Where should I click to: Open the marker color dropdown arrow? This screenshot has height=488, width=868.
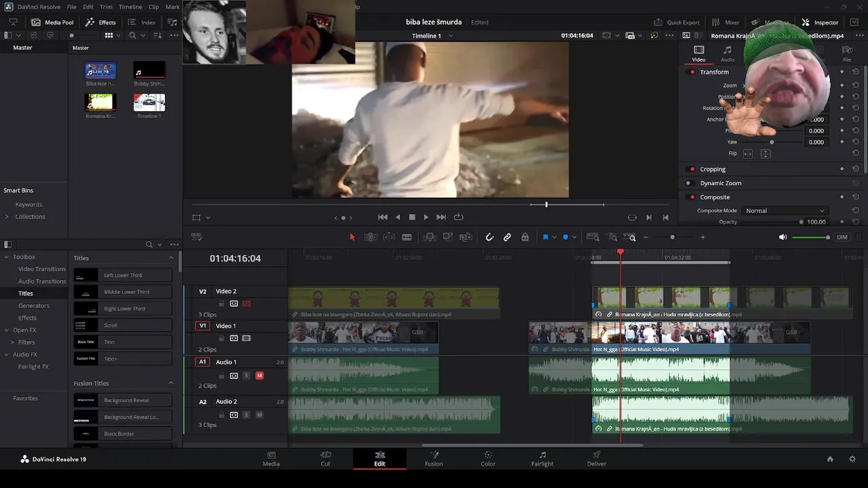574,237
